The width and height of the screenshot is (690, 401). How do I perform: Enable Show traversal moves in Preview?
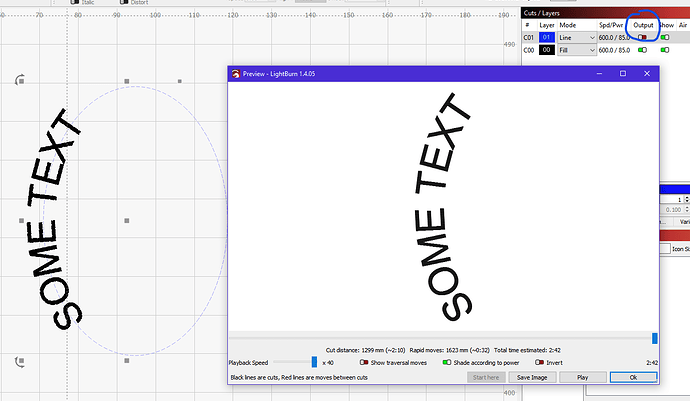click(x=363, y=362)
